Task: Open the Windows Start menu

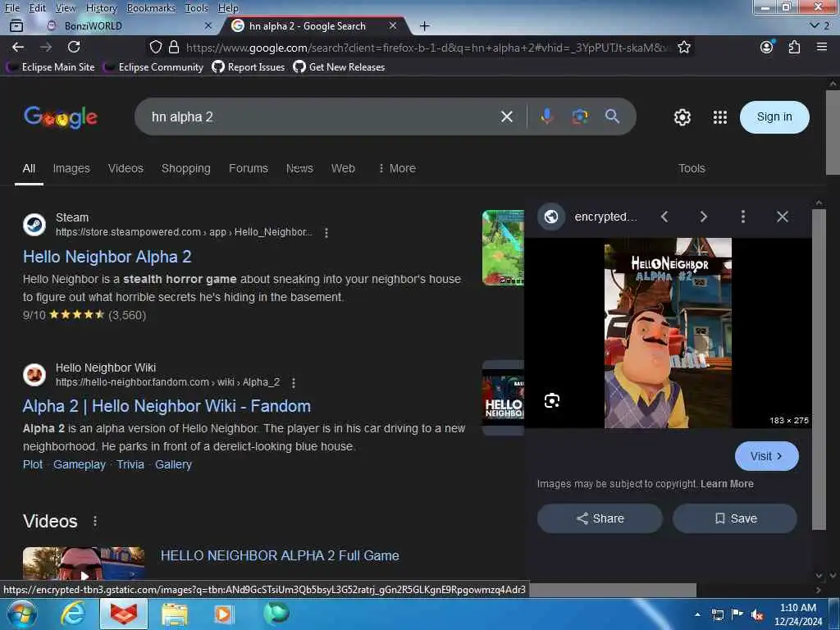Action: tap(22, 614)
